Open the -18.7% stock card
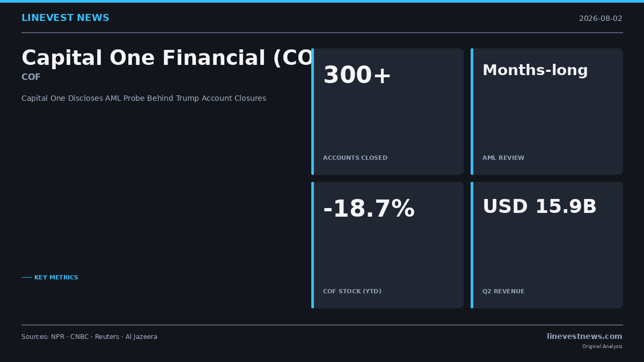Viewport: 644px width, 362px height. point(387,245)
